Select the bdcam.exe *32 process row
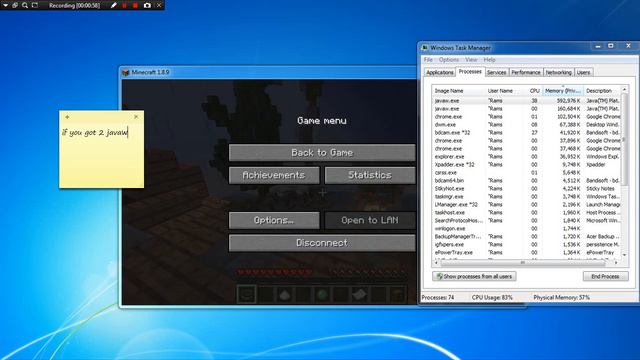The height and width of the screenshot is (360, 640). (527, 132)
